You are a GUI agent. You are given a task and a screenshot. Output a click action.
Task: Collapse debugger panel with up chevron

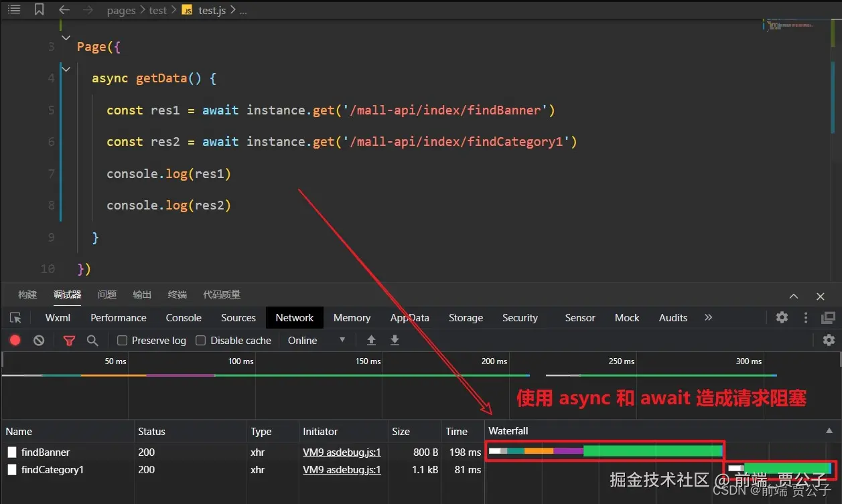tap(794, 296)
